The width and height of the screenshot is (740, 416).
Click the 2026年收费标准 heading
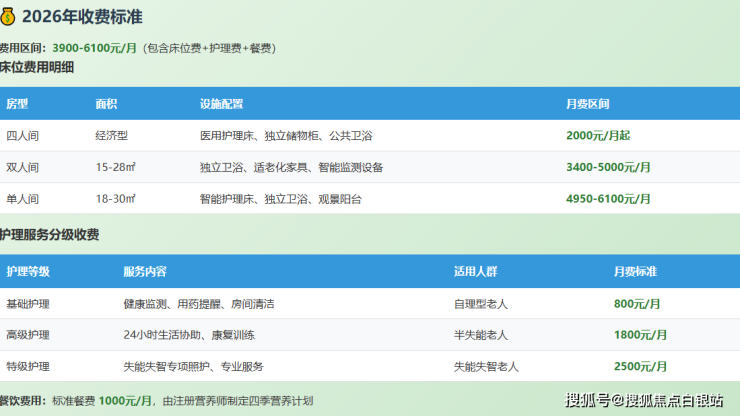coord(76,16)
